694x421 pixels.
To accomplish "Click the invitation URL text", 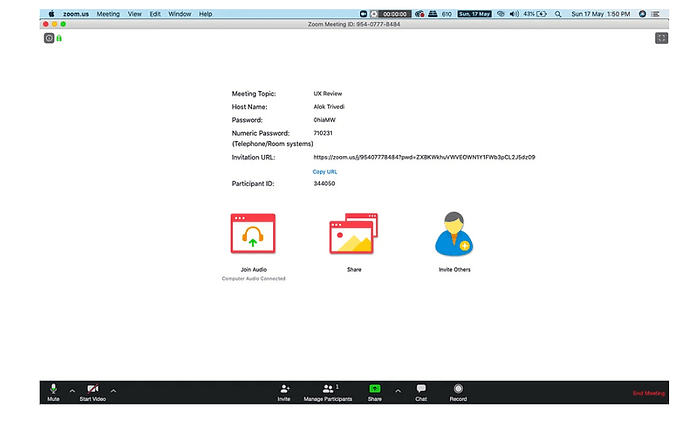I will pos(424,157).
